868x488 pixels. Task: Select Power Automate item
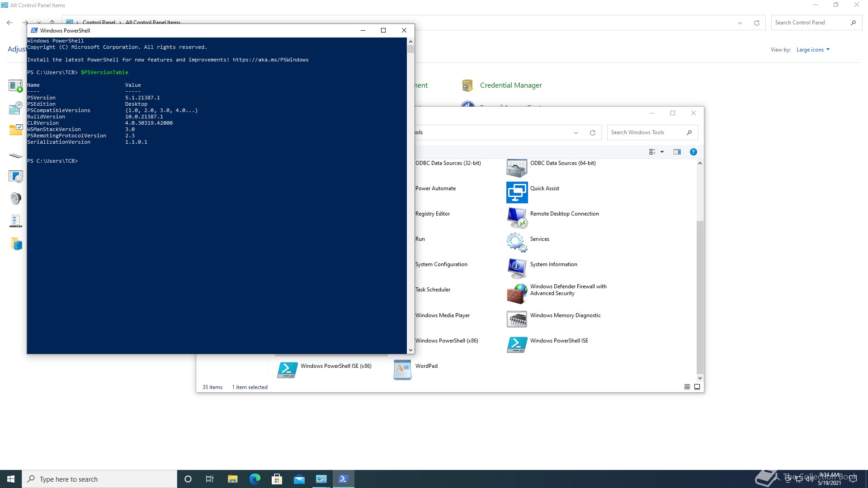pos(435,188)
